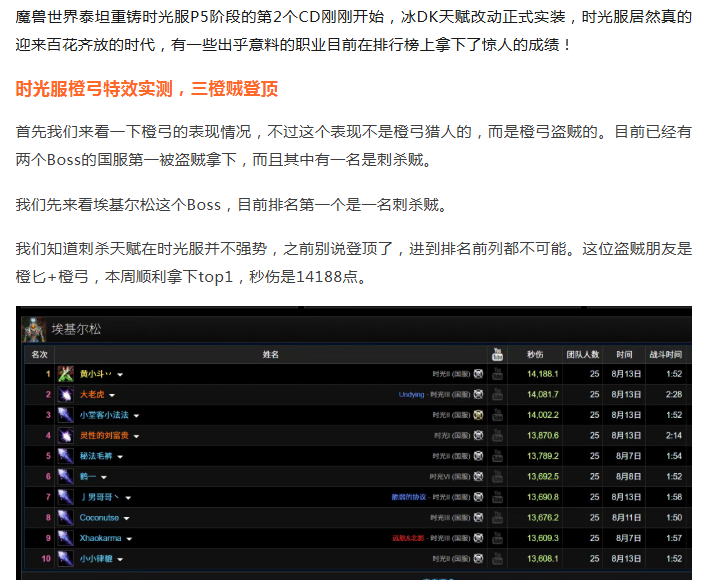Click the 埃基尔松 boss portrait icon
710x584 pixels.
34,330
